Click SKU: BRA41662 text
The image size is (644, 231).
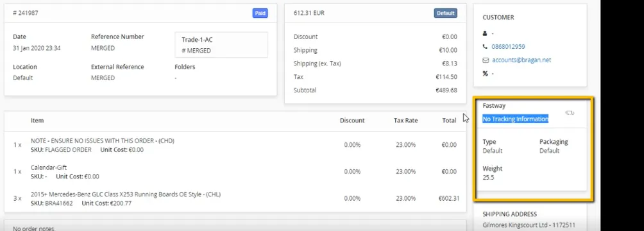pyautogui.click(x=52, y=203)
